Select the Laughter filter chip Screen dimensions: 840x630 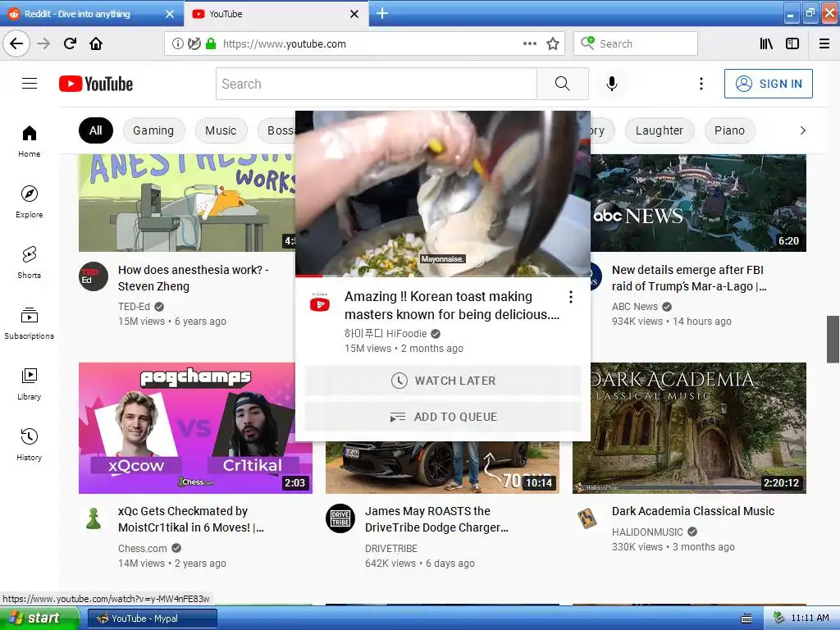(660, 130)
